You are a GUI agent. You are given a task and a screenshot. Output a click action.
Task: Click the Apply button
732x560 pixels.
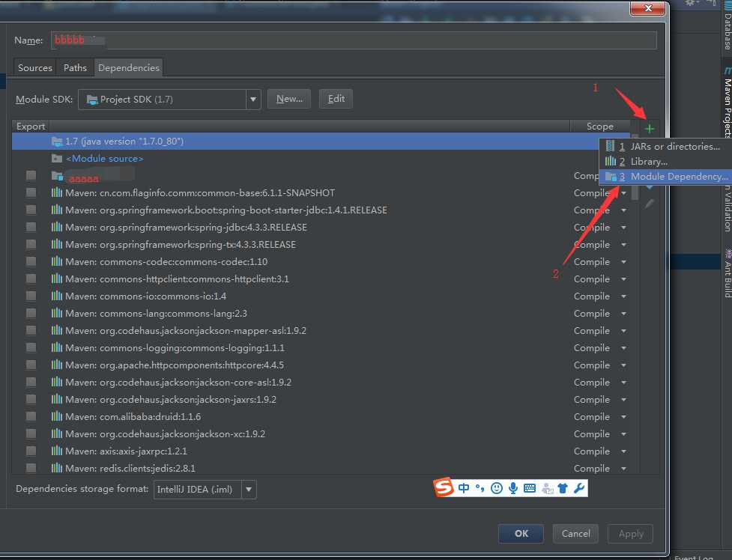coord(631,533)
